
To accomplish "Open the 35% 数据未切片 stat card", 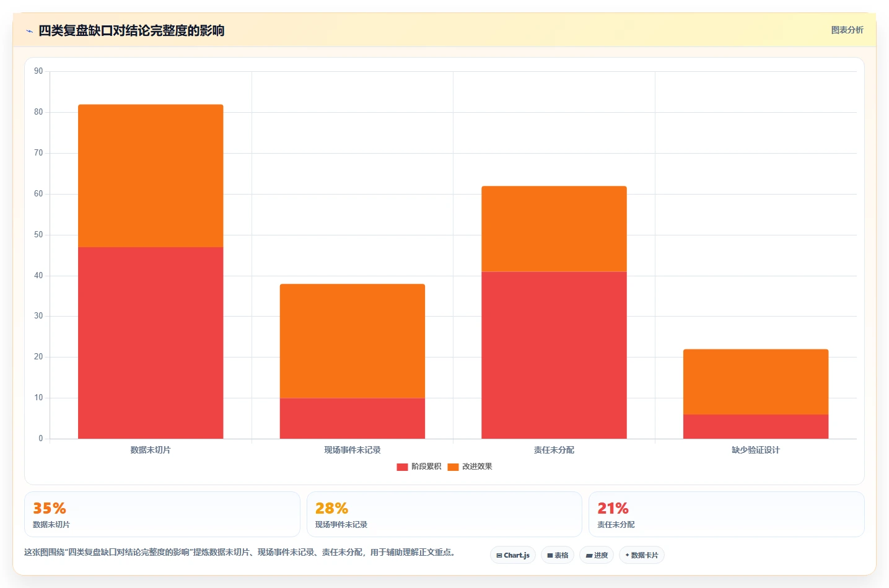I will tap(162, 514).
